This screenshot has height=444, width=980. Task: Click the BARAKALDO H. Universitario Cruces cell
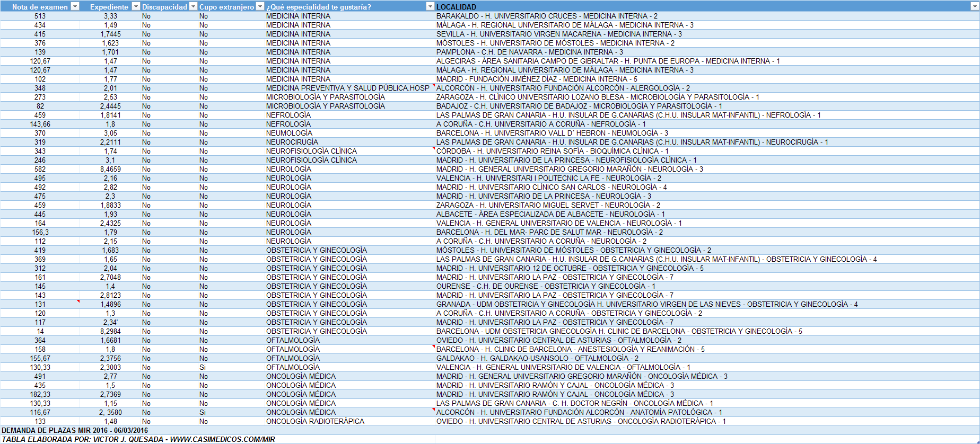click(x=707, y=16)
